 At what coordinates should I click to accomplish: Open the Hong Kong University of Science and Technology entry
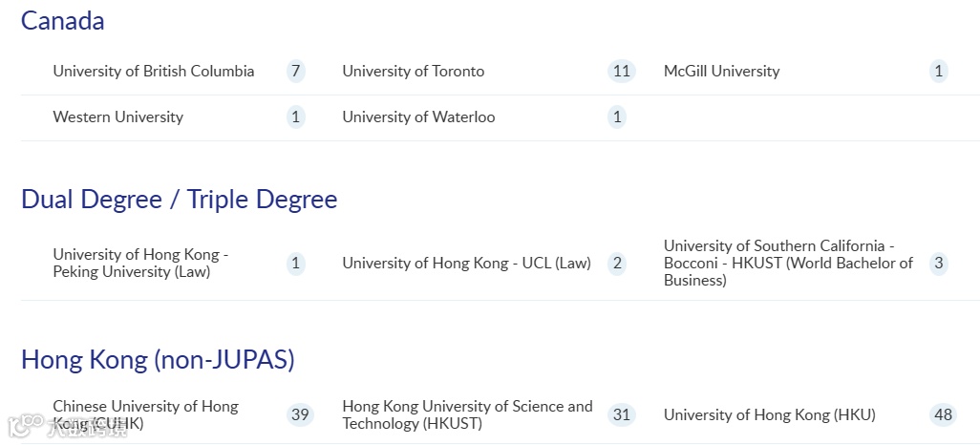point(467,414)
